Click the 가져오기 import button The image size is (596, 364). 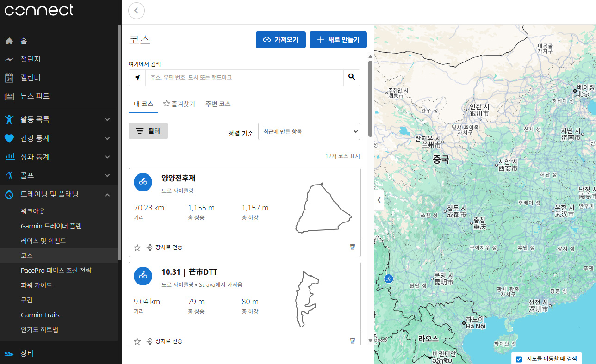click(x=280, y=40)
